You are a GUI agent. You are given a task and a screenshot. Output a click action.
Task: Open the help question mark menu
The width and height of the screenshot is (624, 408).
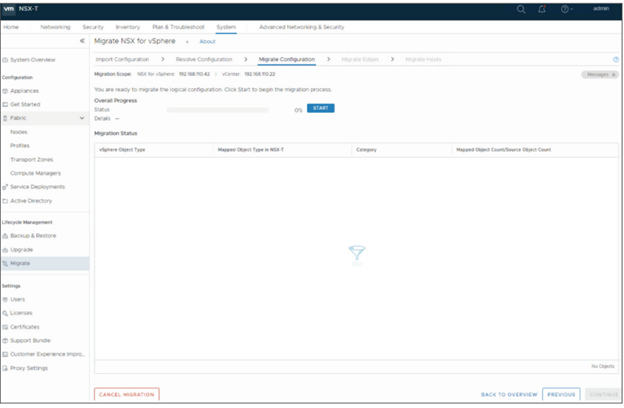566,9
